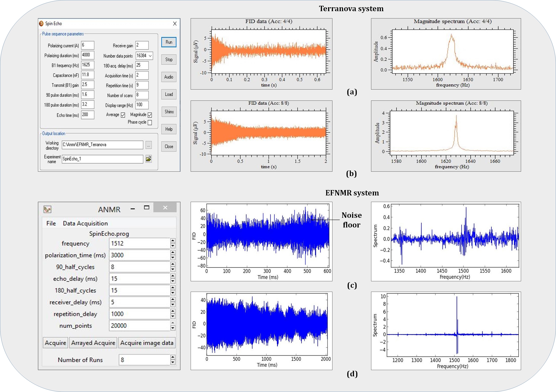Enable the Phase cycle checkbox
The height and width of the screenshot is (392, 556).
pos(150,123)
